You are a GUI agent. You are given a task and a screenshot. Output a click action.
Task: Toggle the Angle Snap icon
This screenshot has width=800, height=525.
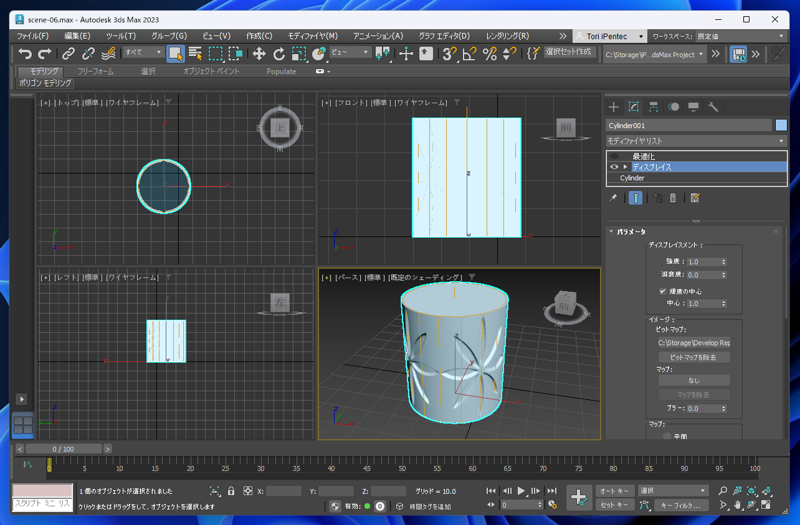point(469,54)
